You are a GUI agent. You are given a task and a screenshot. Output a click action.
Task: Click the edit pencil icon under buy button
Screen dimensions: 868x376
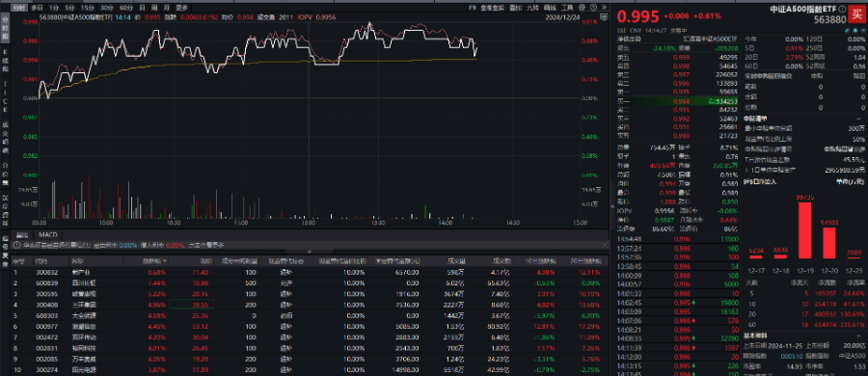[848, 31]
